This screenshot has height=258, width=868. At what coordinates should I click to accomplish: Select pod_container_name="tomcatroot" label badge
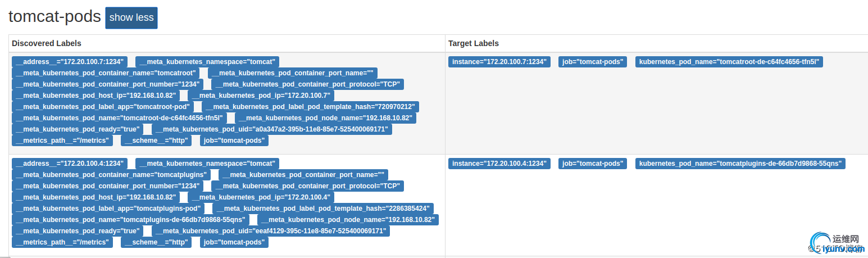tap(106, 73)
